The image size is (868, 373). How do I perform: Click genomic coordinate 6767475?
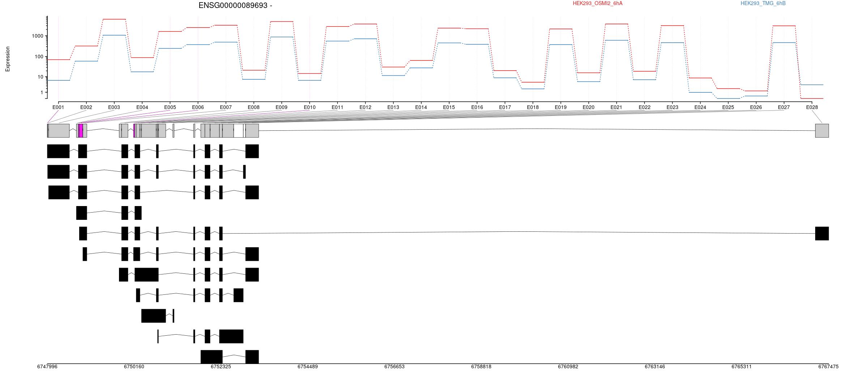[x=829, y=366]
